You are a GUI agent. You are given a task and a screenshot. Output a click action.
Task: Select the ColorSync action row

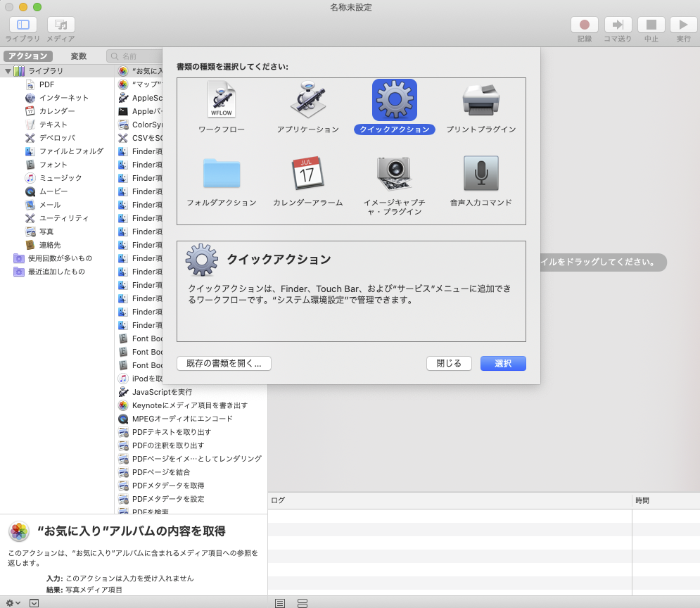tap(140, 125)
